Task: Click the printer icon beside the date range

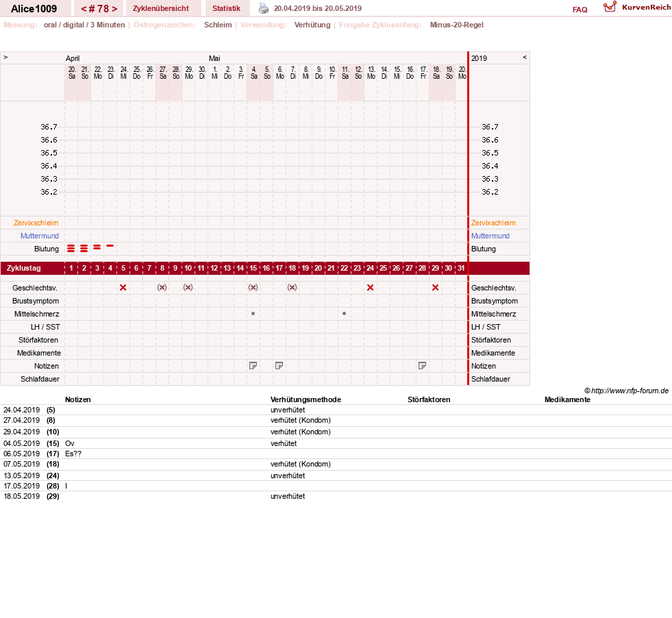Action: pos(264,8)
